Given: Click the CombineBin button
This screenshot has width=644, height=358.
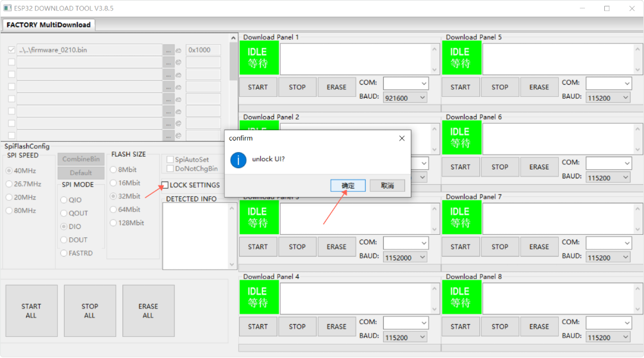Looking at the screenshot, I should point(81,159).
